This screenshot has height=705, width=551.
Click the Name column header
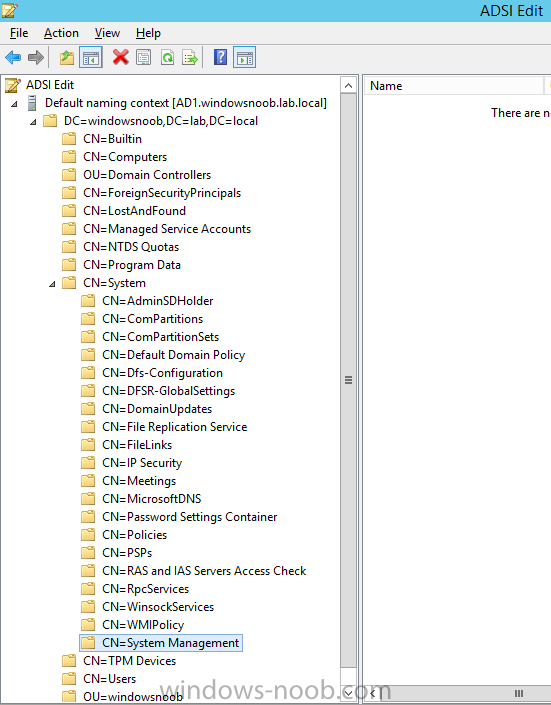[x=454, y=85]
